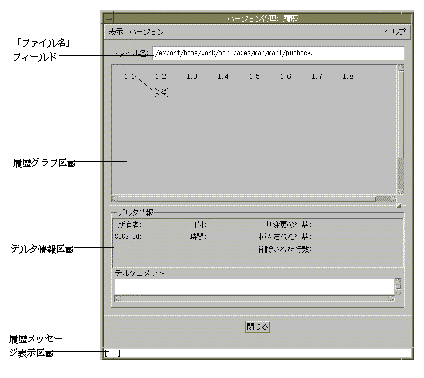Viewport: 424px width, 378px height.
Task: Open the window menu button in title bar
Action: point(108,19)
